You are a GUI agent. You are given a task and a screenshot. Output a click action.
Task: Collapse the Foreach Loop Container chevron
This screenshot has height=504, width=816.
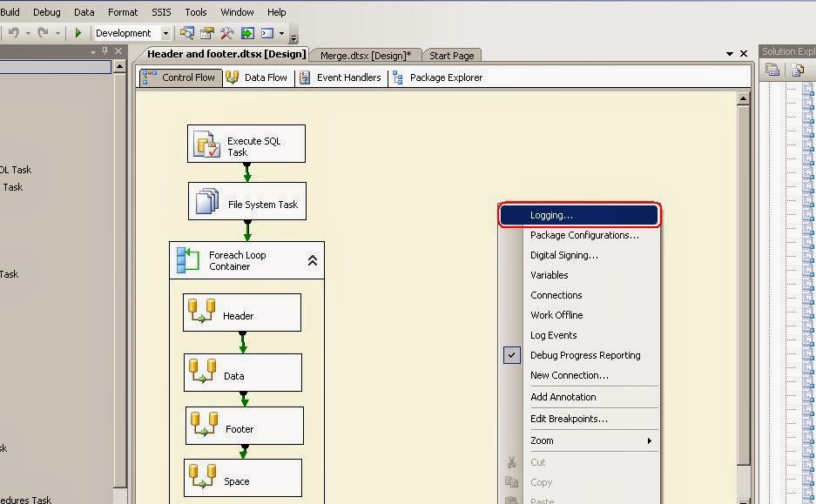pyautogui.click(x=313, y=259)
